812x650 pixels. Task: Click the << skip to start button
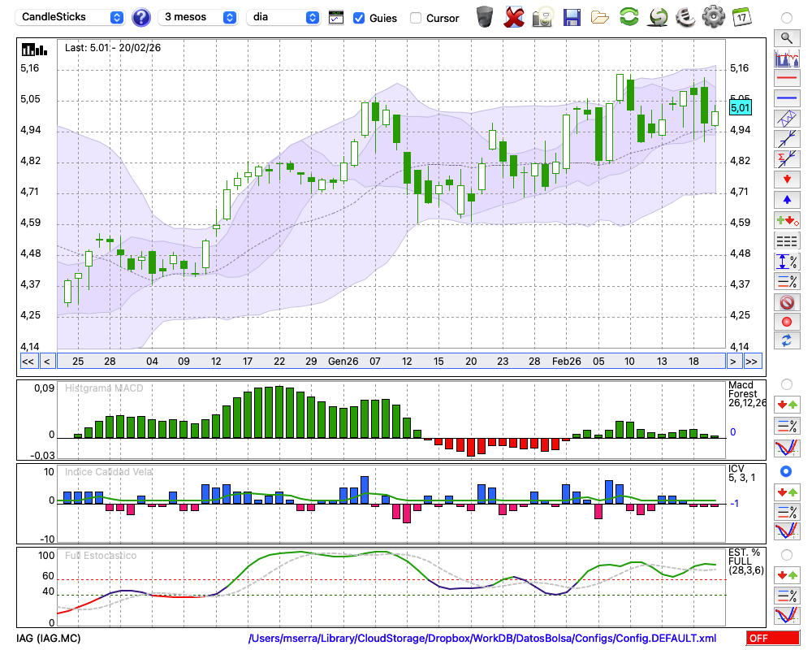point(28,362)
